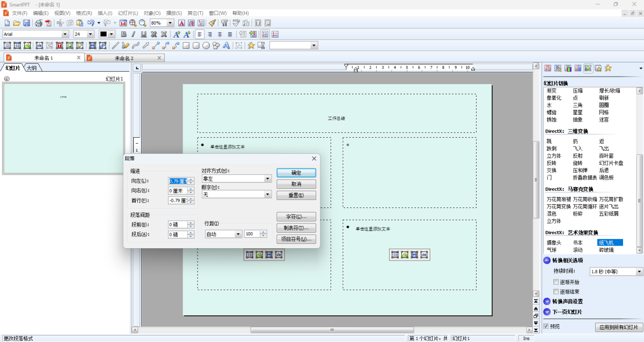644x342 pixels.
Task: Apply the Format Painter brush icon
Action: 212,24
